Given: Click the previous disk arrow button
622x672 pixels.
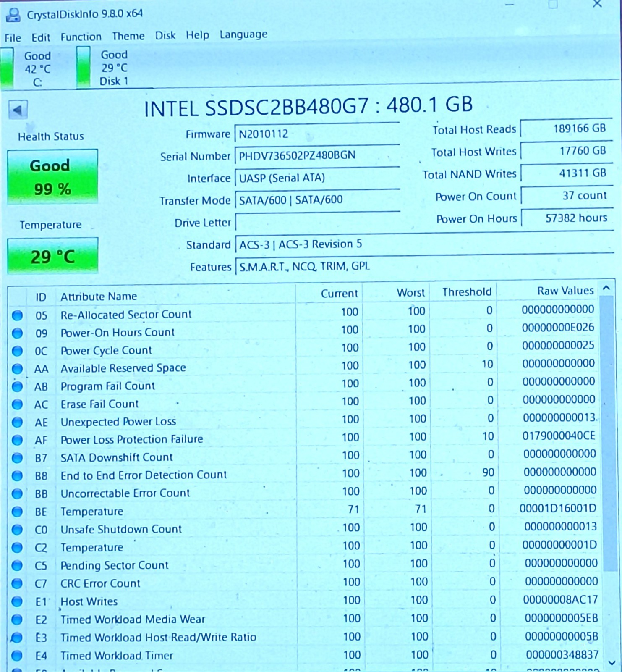Looking at the screenshot, I should 18,110.
